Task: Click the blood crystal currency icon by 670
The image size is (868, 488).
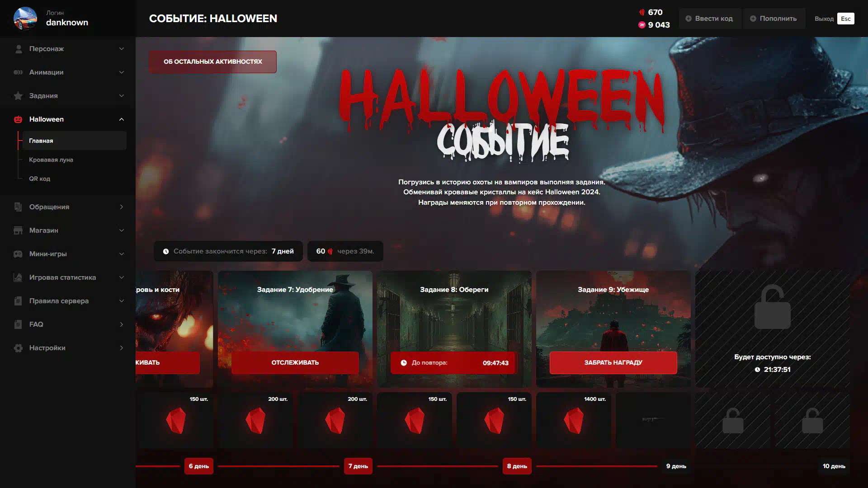Action: pyautogui.click(x=642, y=12)
